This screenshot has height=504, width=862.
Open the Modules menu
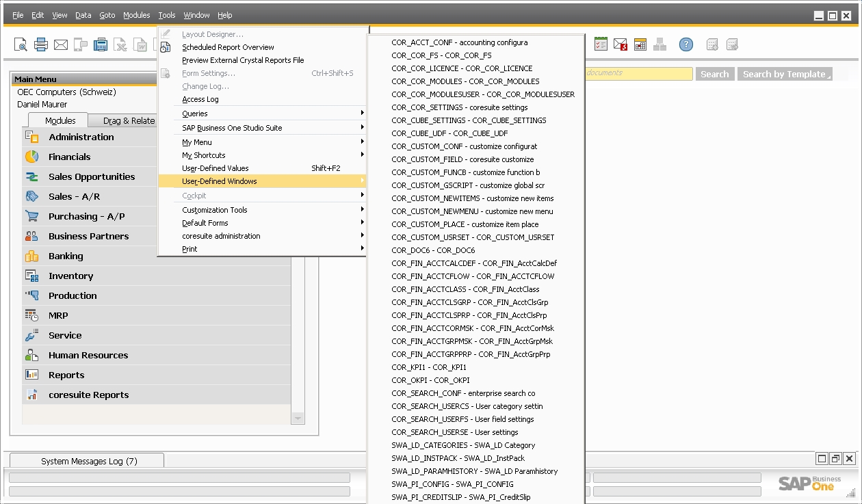tap(136, 15)
